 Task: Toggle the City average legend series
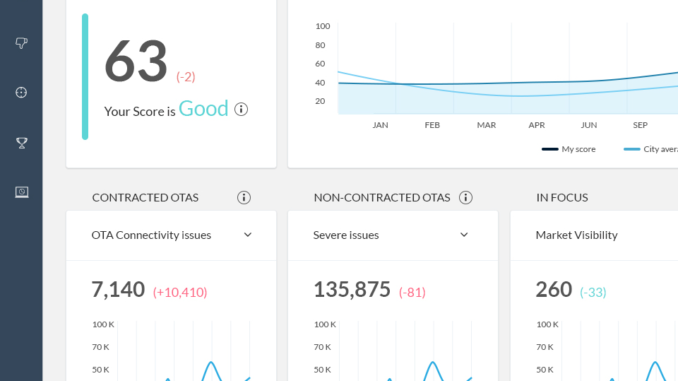(x=651, y=149)
